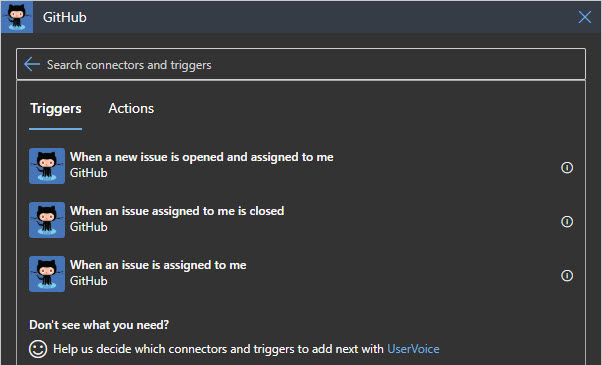Show info for new issue opened trigger
The height and width of the screenshot is (365, 602).
pos(567,168)
